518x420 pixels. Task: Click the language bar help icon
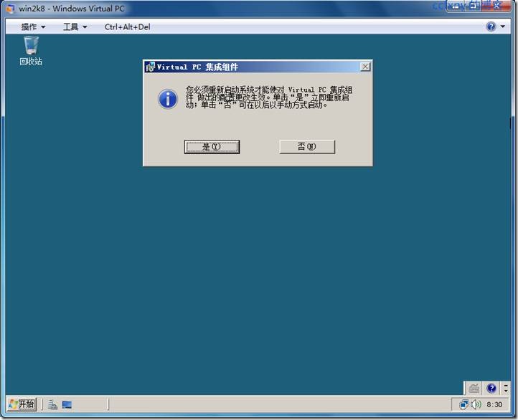coord(491,388)
